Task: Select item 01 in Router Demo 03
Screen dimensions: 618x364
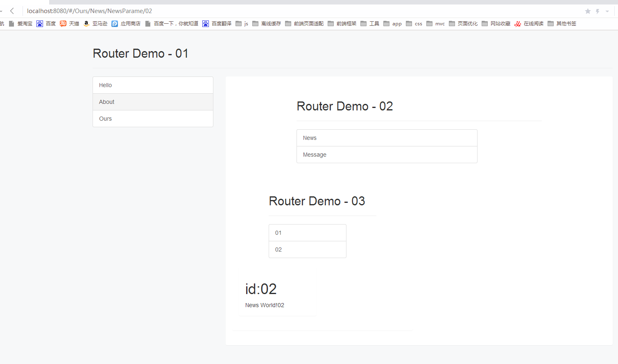Action: [x=308, y=233]
